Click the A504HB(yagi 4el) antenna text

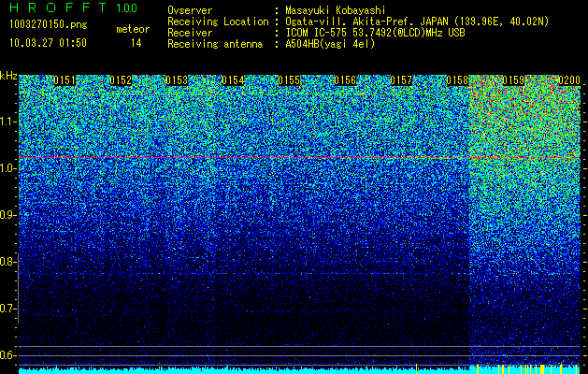click(x=330, y=44)
